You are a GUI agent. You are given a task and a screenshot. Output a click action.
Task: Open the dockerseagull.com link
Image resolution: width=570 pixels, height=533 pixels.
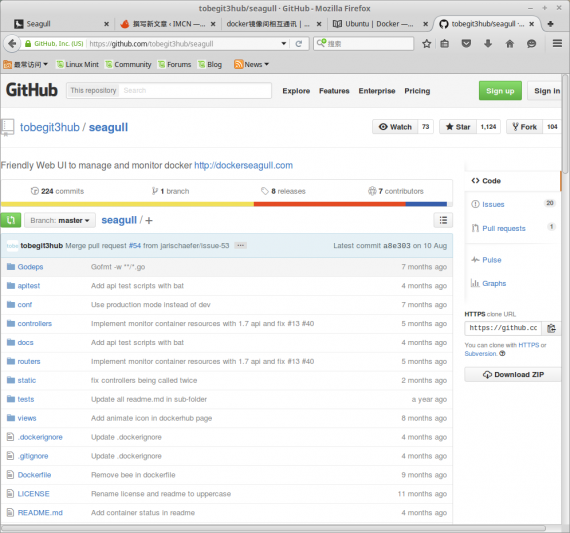pyautogui.click(x=243, y=165)
